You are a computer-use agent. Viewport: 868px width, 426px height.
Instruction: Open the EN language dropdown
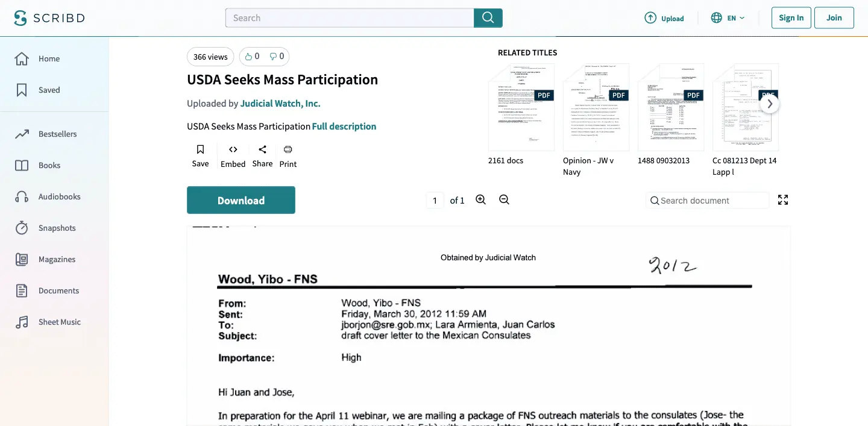click(x=728, y=18)
